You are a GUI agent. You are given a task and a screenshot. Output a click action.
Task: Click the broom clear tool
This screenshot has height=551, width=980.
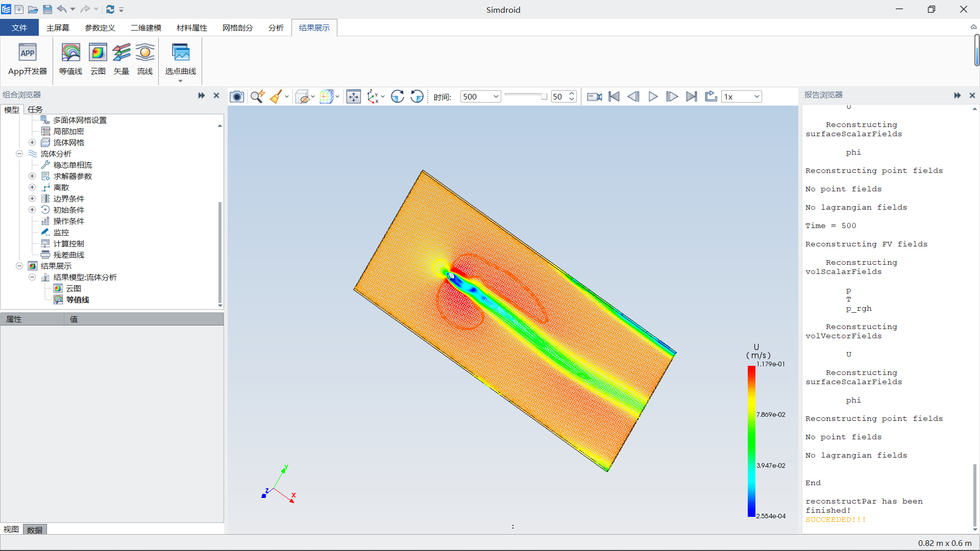(x=276, y=96)
